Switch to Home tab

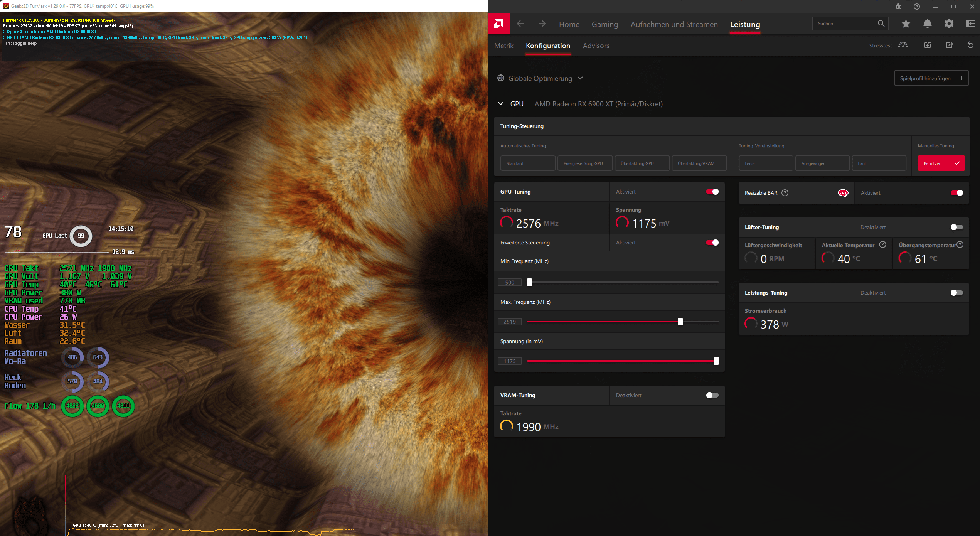[x=569, y=24]
